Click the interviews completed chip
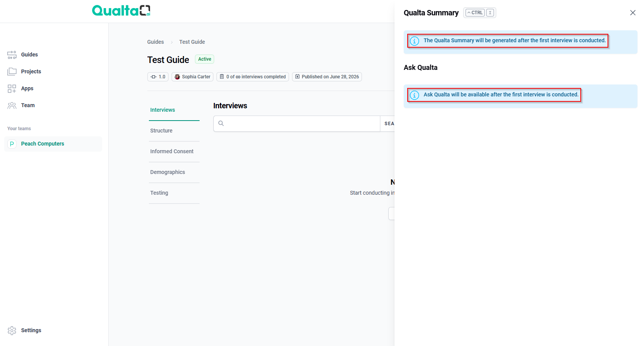 pos(253,77)
